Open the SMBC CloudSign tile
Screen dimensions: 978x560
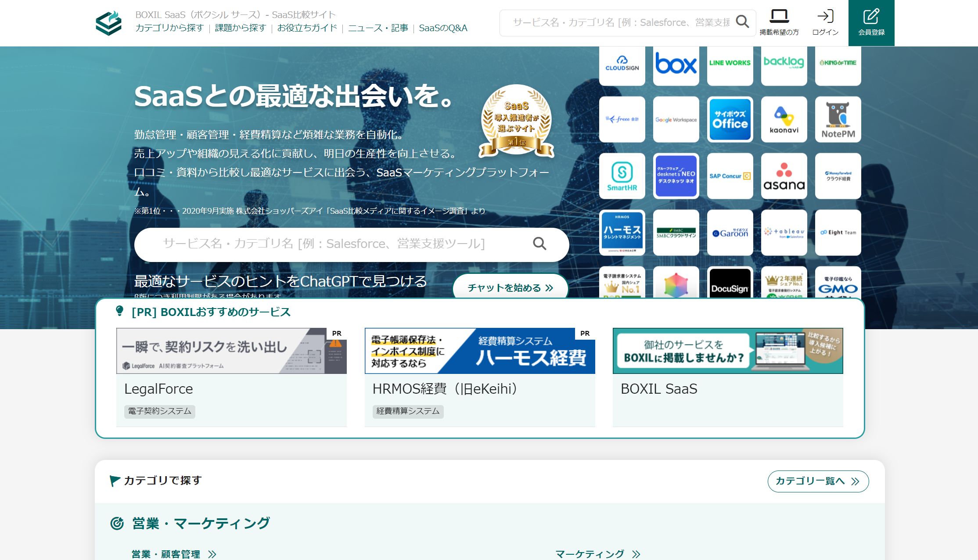[x=676, y=233]
